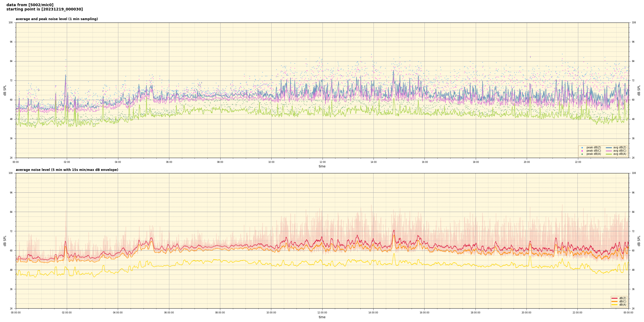
Task: Click the '5 min with 15s min/max' chart title
Action: pos(67,170)
